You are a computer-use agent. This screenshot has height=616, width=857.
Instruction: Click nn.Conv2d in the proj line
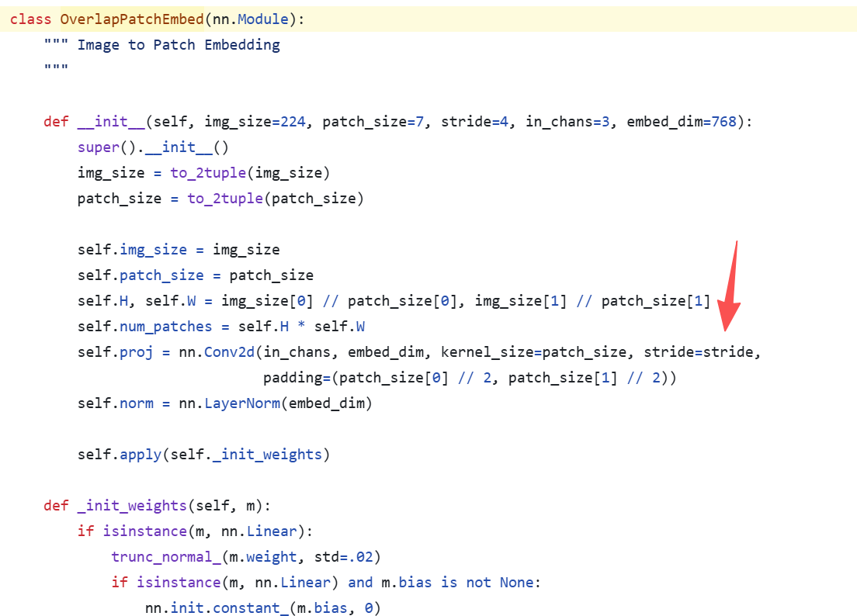pos(217,352)
